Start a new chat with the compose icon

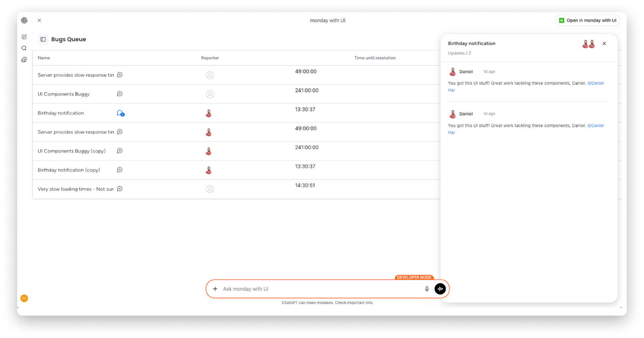point(24,37)
